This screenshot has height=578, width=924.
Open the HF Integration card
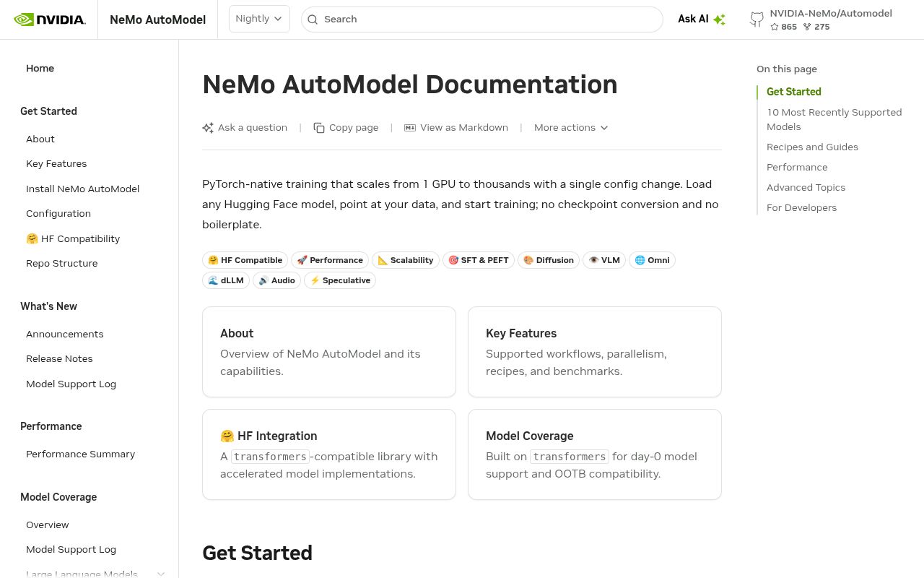point(329,454)
